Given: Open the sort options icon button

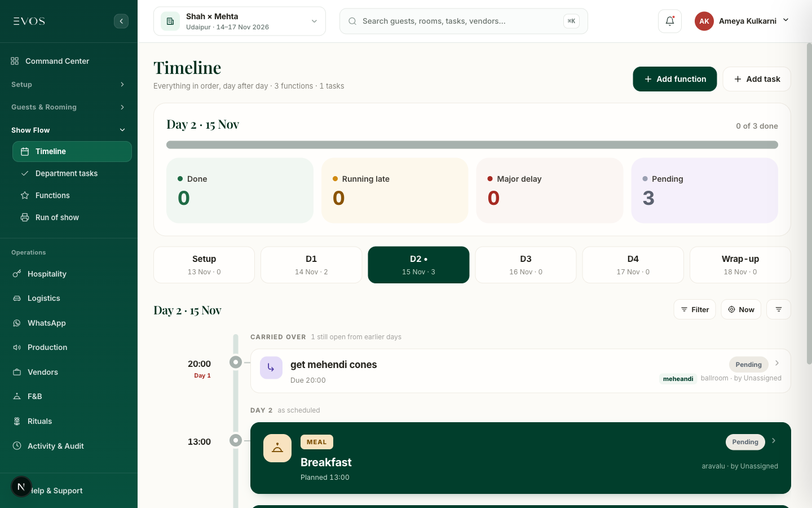Looking at the screenshot, I should (779, 309).
